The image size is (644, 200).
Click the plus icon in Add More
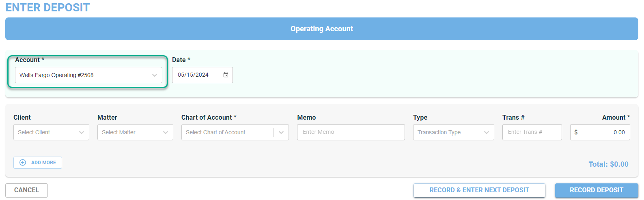(x=23, y=163)
